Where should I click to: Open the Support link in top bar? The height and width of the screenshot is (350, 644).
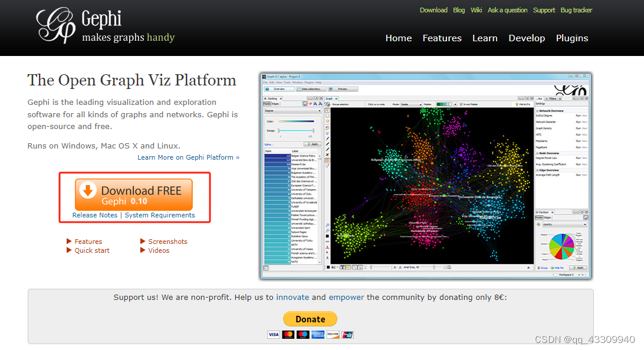(544, 10)
